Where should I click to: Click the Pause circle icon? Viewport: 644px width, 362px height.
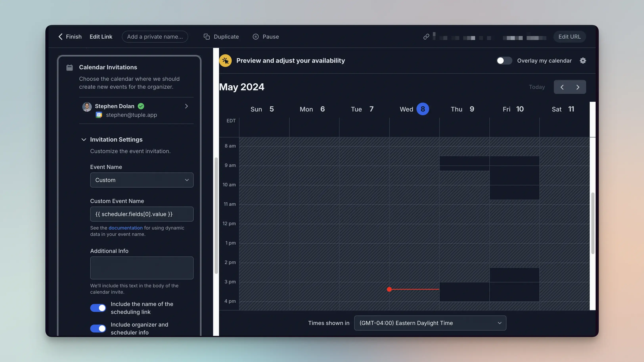(255, 37)
